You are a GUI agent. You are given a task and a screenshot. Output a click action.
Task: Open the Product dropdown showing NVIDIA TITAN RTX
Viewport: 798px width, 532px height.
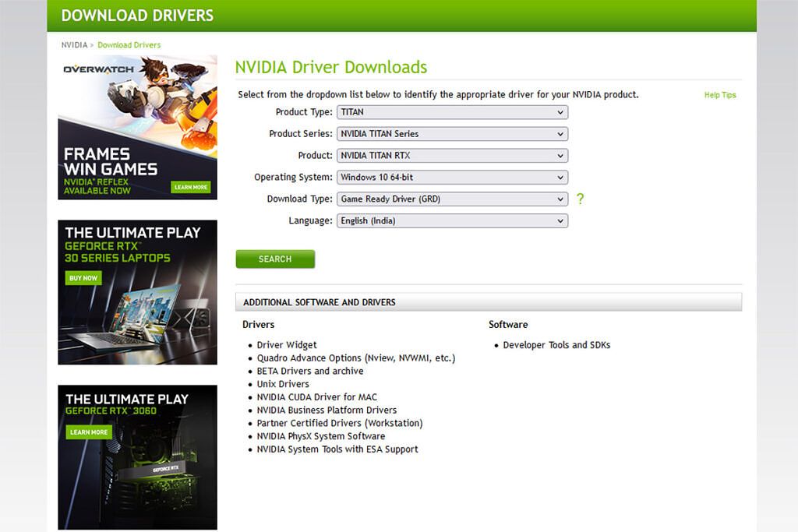click(452, 156)
